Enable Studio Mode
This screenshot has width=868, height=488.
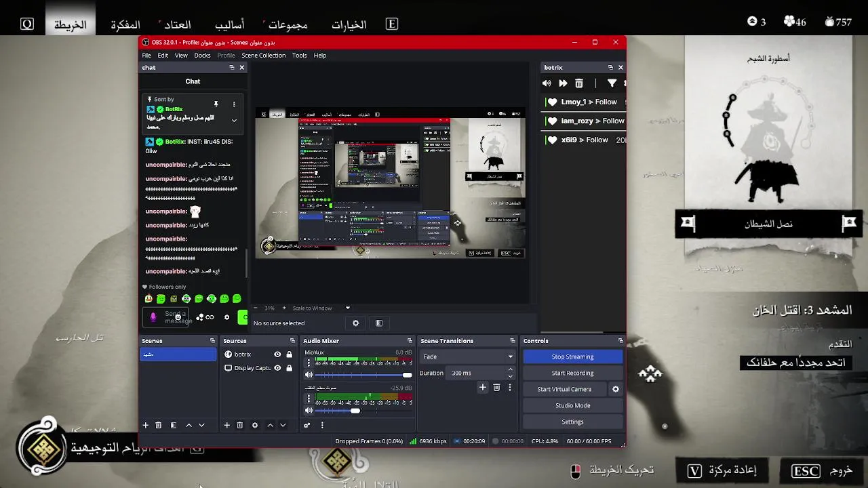click(x=572, y=405)
